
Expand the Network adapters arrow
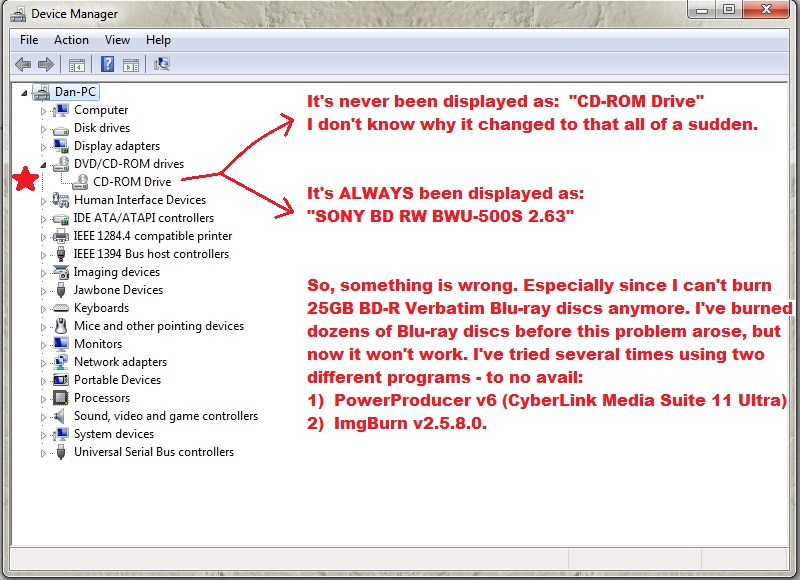tap(43, 363)
